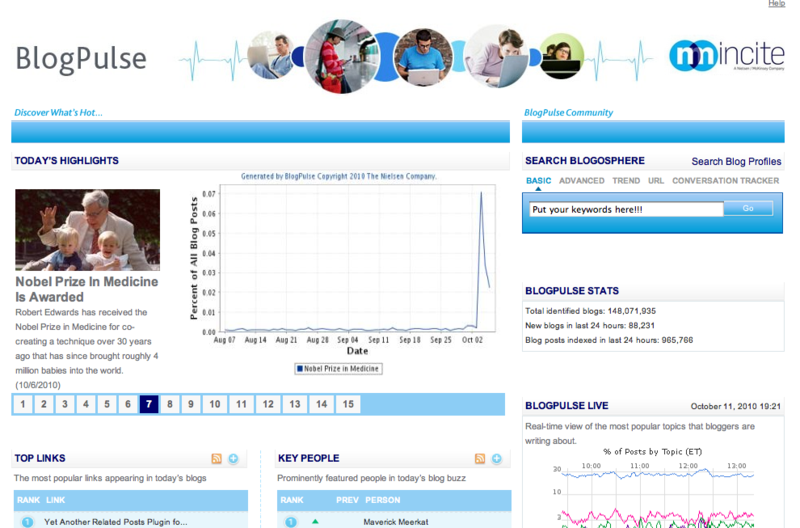Select highlight page 7

coord(148,404)
